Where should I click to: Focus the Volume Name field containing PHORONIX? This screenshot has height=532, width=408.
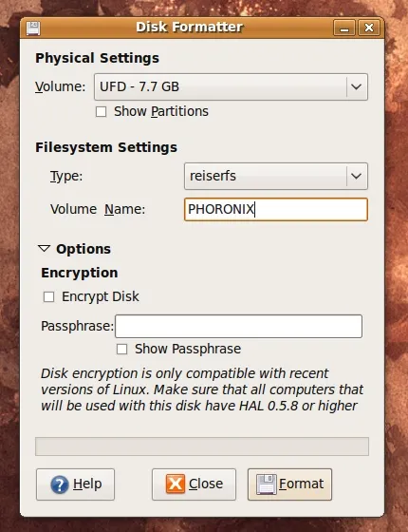pos(276,209)
